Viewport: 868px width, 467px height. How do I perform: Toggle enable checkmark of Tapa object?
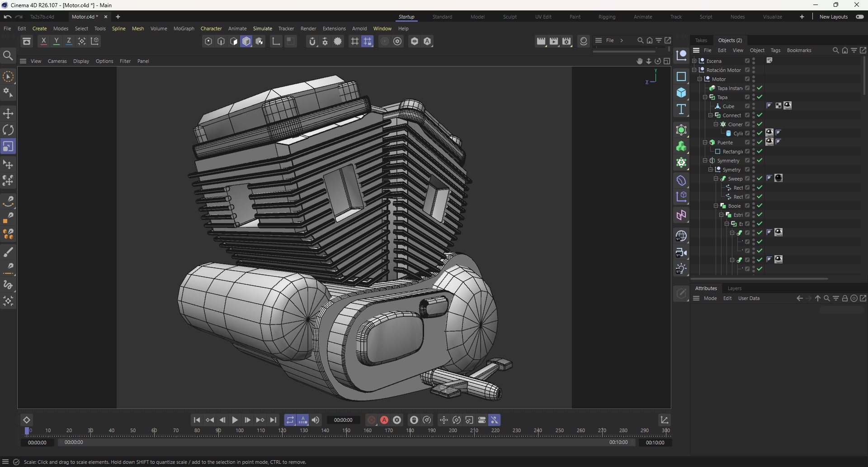click(760, 97)
